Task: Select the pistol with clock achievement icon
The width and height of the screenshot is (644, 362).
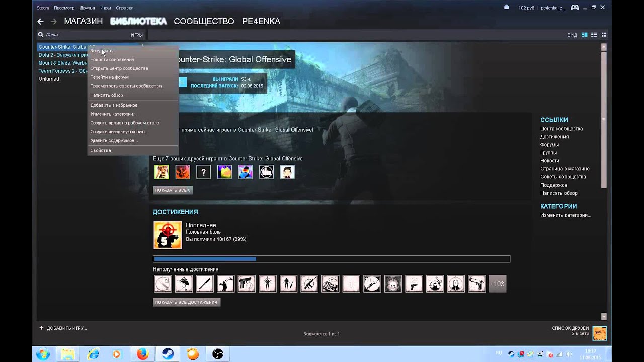Action: 247,284
